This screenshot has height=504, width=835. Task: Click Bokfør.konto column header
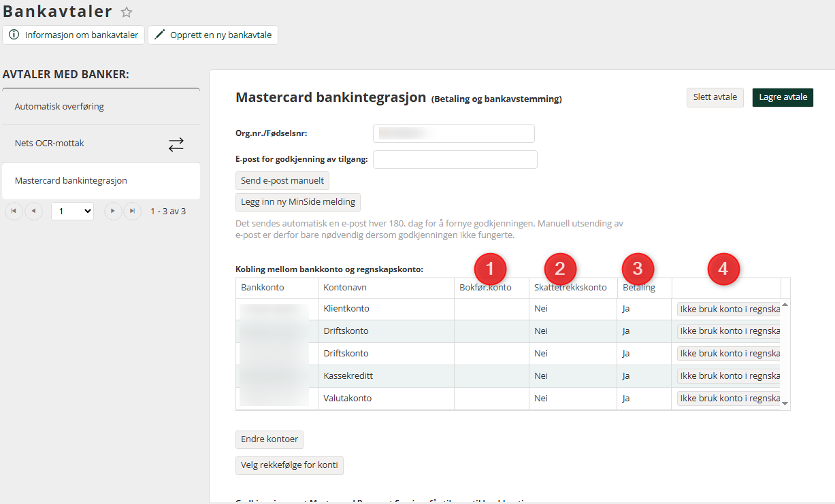pyautogui.click(x=491, y=288)
